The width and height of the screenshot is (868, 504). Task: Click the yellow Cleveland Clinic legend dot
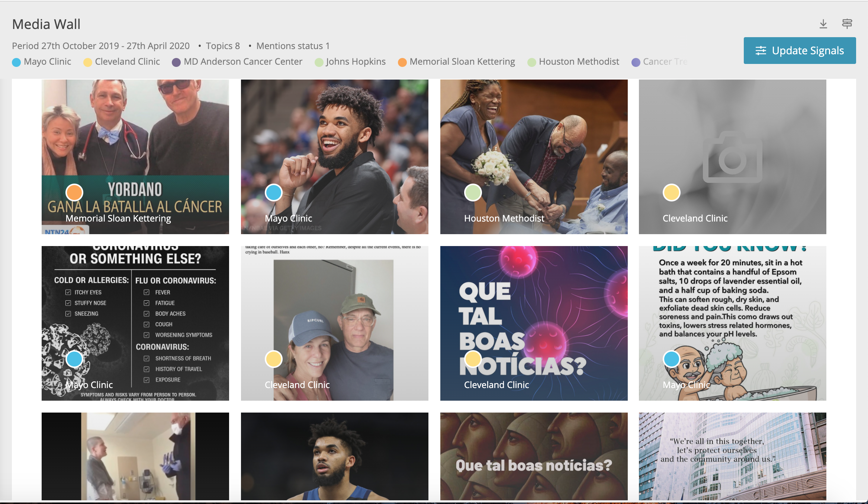point(88,62)
